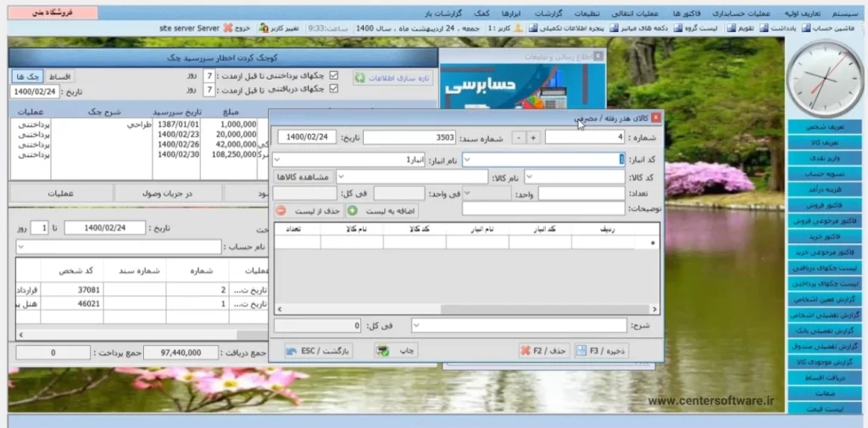
Task: Open هزینه درآمد in the side panel
Action: tap(825, 189)
